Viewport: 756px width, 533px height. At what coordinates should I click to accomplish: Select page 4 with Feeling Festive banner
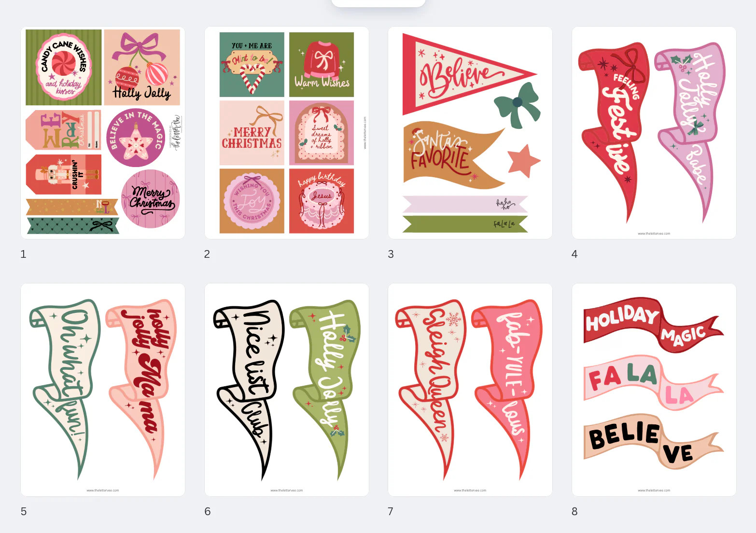654,133
